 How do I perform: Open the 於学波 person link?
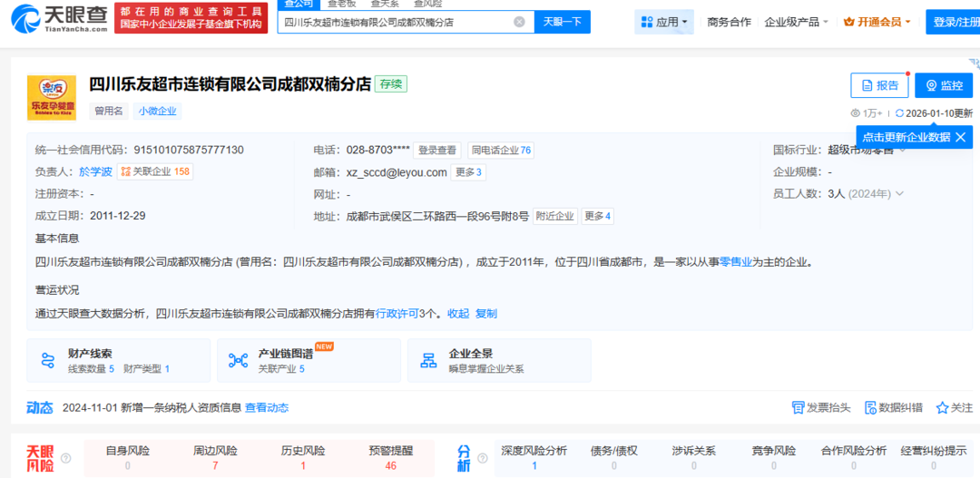point(95,171)
